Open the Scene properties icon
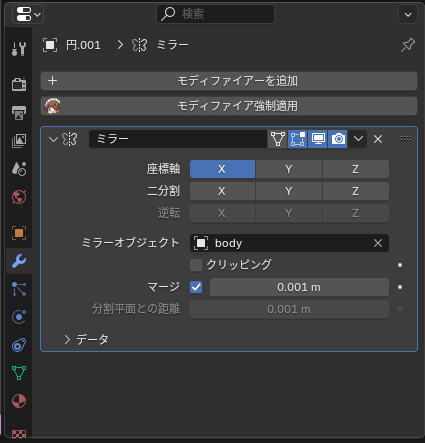 pyautogui.click(x=19, y=169)
